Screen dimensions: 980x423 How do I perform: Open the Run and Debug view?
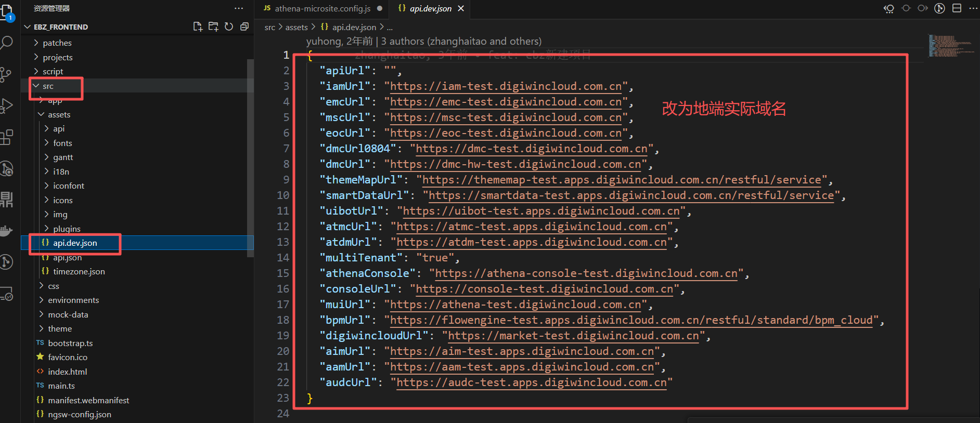click(x=6, y=106)
